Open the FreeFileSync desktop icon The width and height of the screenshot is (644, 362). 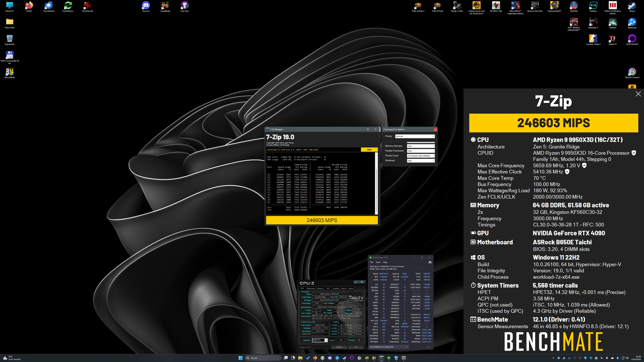pyautogui.click(x=68, y=7)
